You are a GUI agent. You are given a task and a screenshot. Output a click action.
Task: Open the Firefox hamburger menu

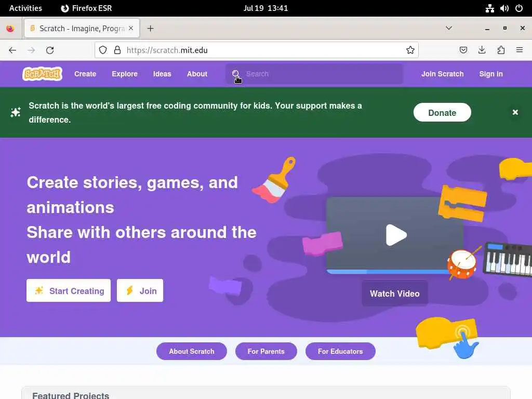click(x=520, y=50)
